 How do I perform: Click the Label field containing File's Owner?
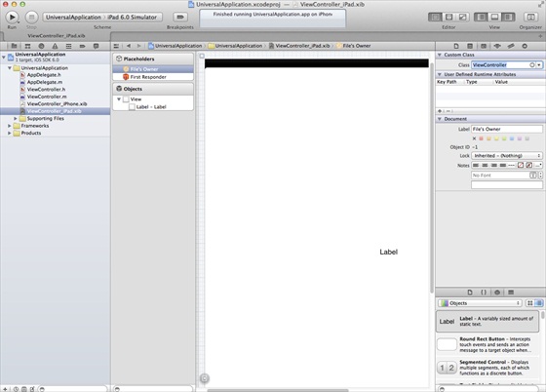507,129
